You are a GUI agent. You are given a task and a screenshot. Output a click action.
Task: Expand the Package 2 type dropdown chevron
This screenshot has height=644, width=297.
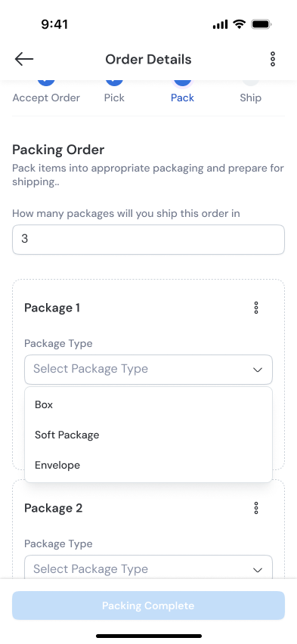(x=258, y=570)
